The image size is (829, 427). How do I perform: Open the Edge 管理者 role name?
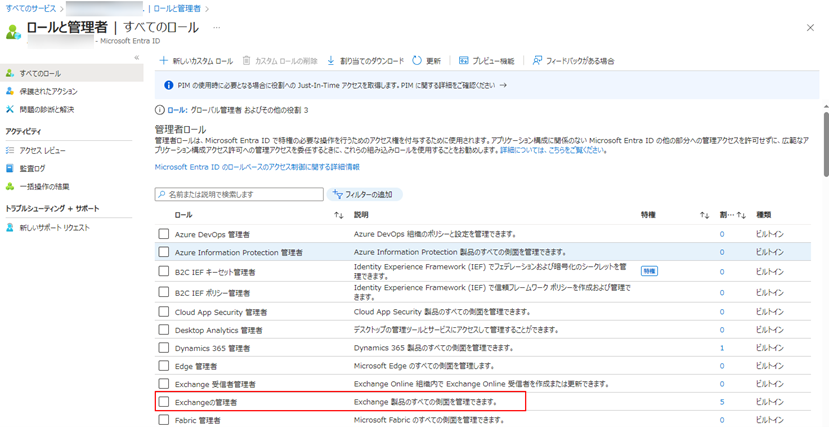[195, 366]
